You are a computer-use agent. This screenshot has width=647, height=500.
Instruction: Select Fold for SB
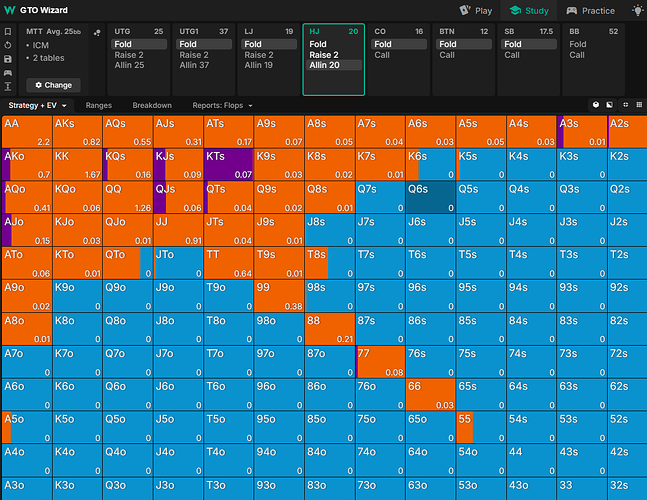click(529, 44)
